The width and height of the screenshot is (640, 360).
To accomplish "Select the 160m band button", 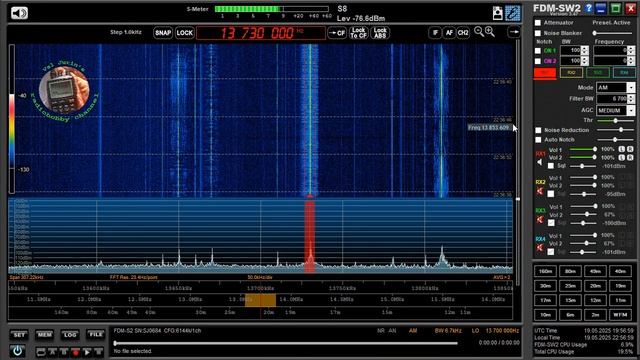I will 545,271.
